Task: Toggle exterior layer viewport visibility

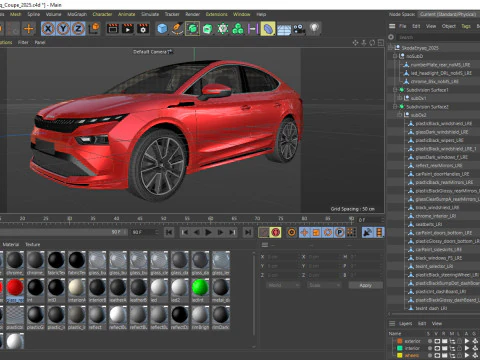Action: pyautogui.click(x=437, y=341)
